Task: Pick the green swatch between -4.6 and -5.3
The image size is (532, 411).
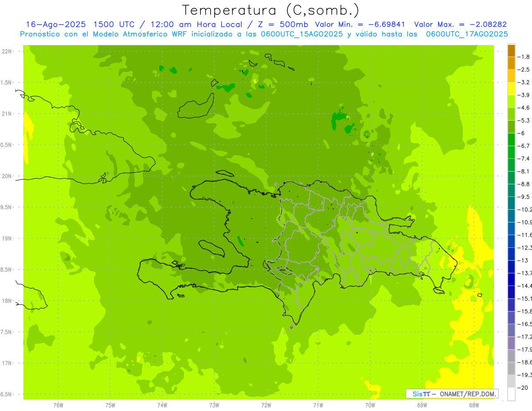Action: 511,114
